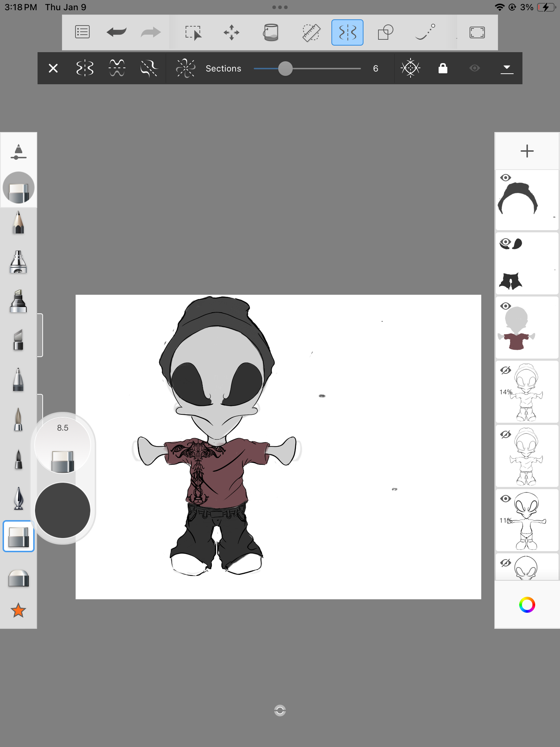Open the color wheel editor
Image resolution: width=560 pixels, height=747 pixels.
pyautogui.click(x=527, y=605)
